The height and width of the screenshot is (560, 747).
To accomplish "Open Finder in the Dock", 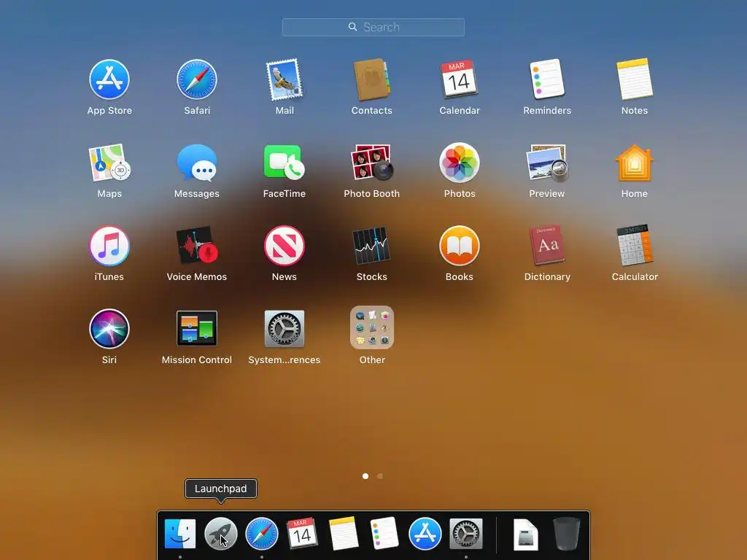I will click(179, 533).
